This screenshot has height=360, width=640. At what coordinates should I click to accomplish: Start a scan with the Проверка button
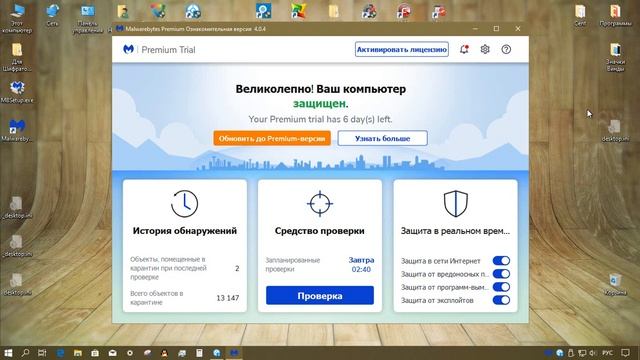coord(320,296)
